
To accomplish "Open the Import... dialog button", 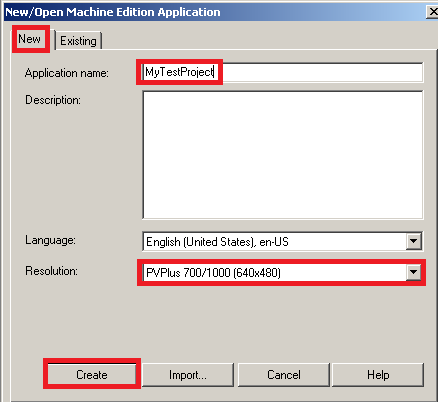I will coord(188,375).
